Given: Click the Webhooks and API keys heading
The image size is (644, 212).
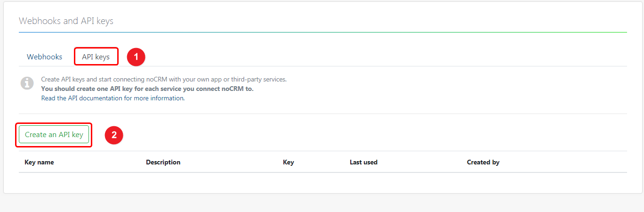Looking at the screenshot, I should click(x=66, y=21).
